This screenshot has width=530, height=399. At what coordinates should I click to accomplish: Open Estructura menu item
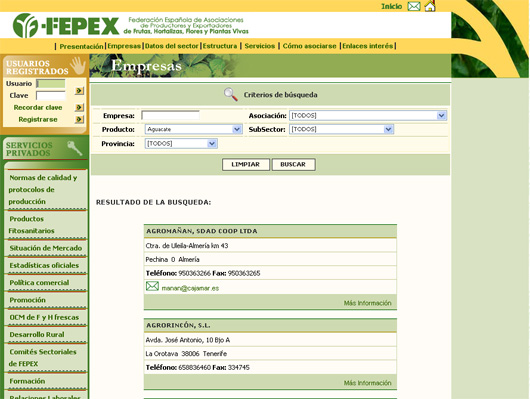(220, 46)
